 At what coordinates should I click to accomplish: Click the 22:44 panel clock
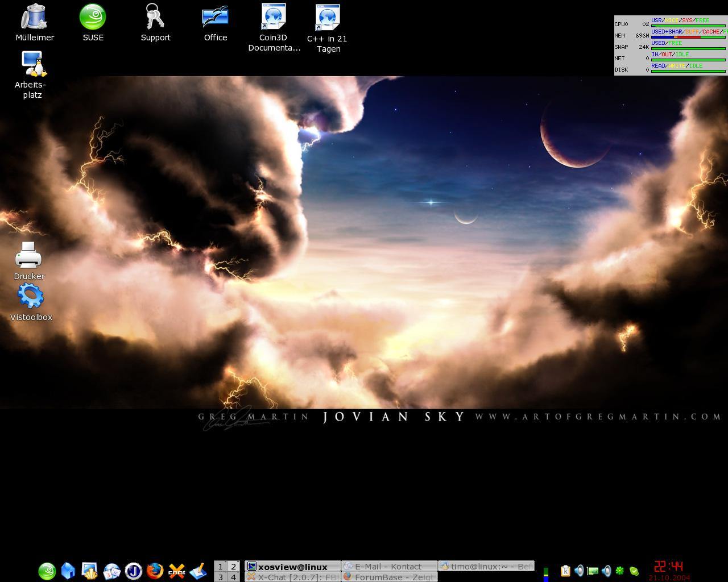pos(669,567)
